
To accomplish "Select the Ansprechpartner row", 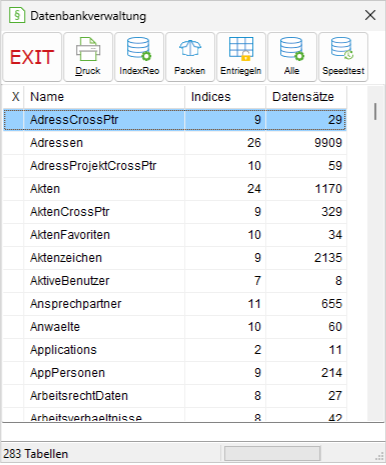I will [x=175, y=304].
